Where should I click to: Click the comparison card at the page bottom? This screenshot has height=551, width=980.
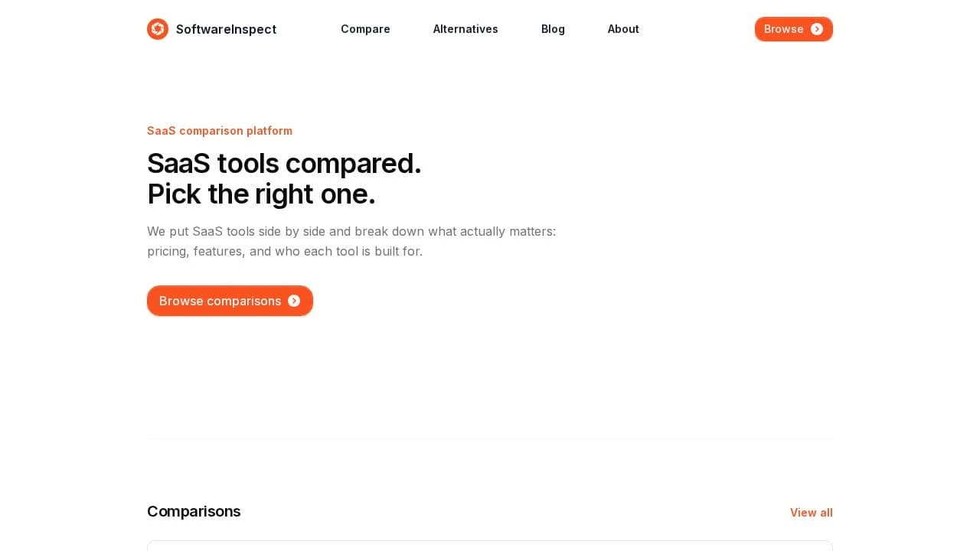490,546
